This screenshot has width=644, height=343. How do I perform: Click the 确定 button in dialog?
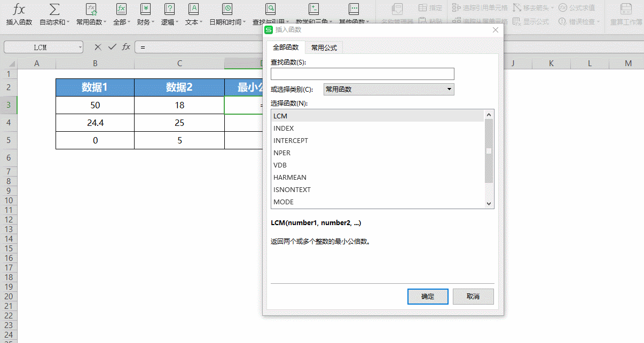(428, 297)
